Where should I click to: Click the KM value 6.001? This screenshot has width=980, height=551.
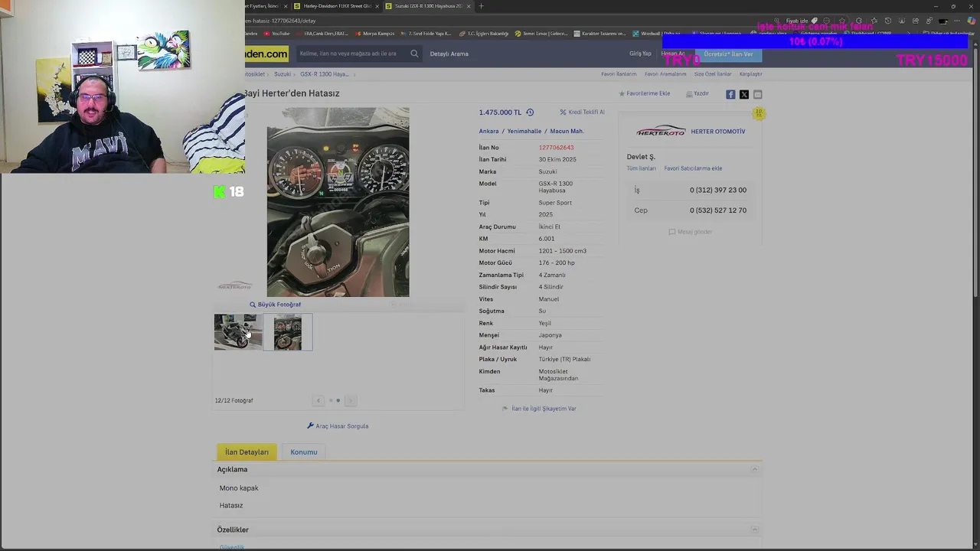point(546,239)
